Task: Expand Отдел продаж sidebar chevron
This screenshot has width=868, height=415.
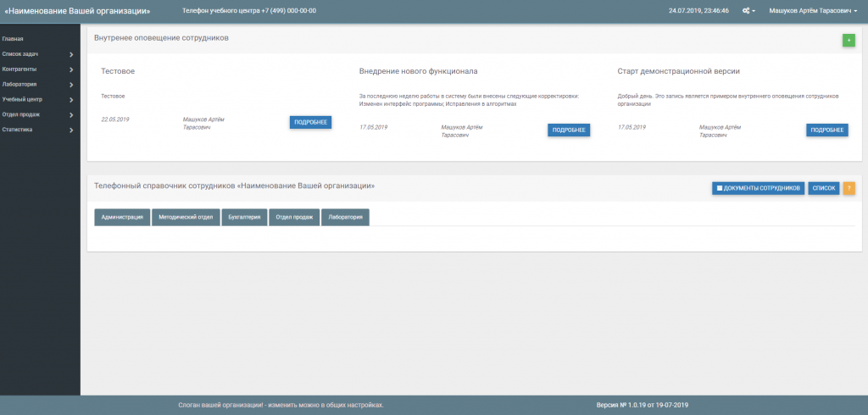Action: point(71,115)
